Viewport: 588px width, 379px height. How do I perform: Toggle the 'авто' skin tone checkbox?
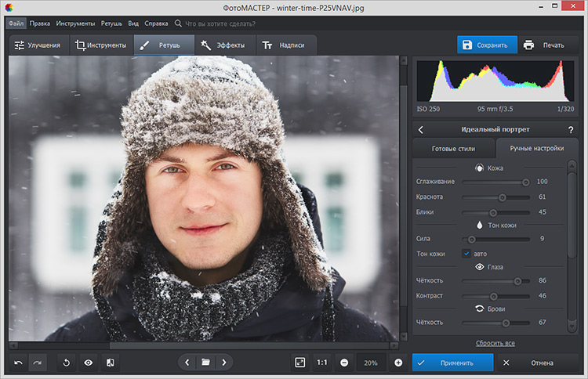click(x=466, y=254)
